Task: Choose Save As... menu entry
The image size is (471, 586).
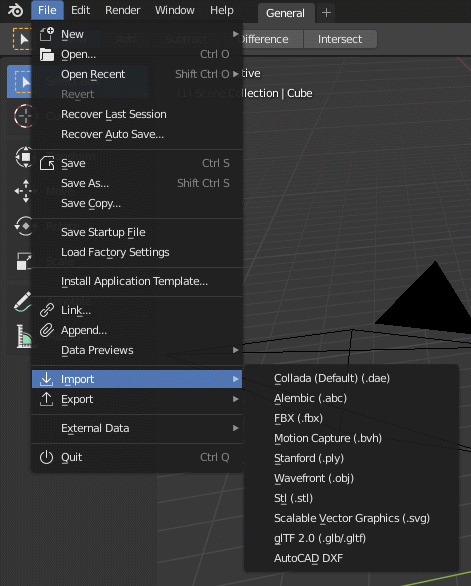Action: (x=137, y=183)
